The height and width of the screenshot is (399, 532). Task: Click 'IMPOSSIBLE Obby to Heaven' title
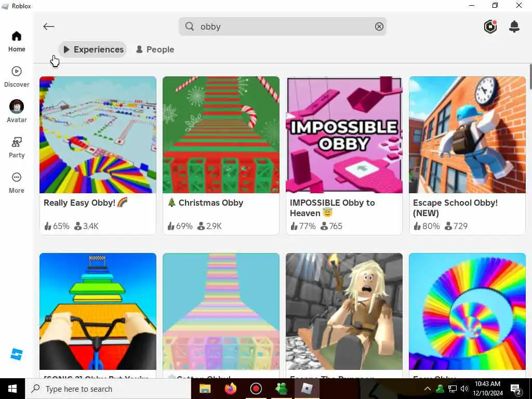pos(332,208)
